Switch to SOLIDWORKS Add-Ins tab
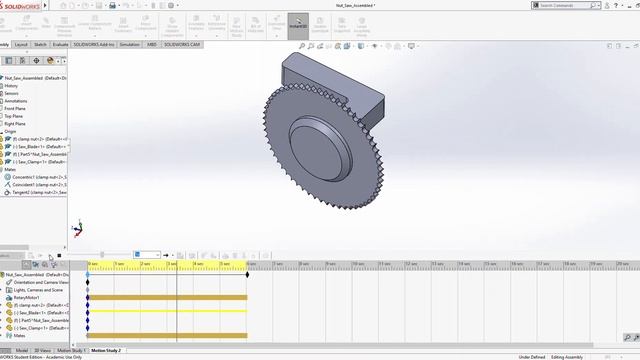This screenshot has height=360, width=640. [94, 44]
